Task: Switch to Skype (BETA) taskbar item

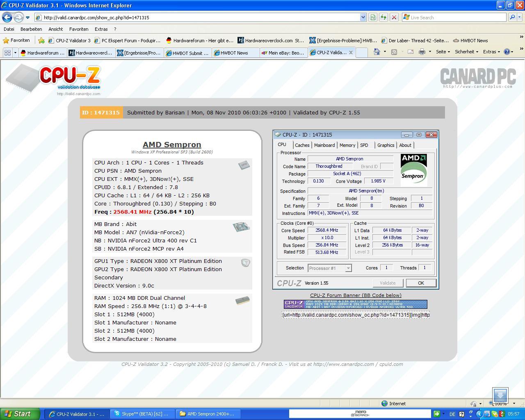Action: tap(142, 414)
